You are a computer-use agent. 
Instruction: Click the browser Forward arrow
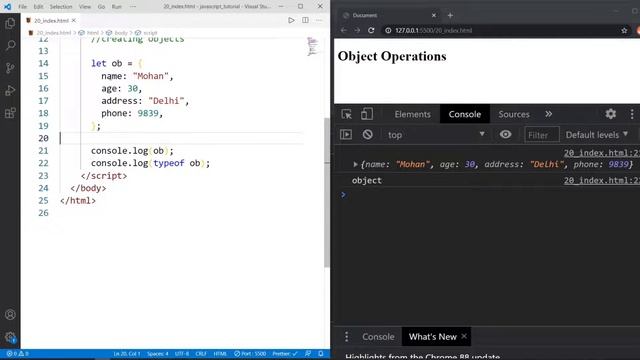[x=357, y=30]
